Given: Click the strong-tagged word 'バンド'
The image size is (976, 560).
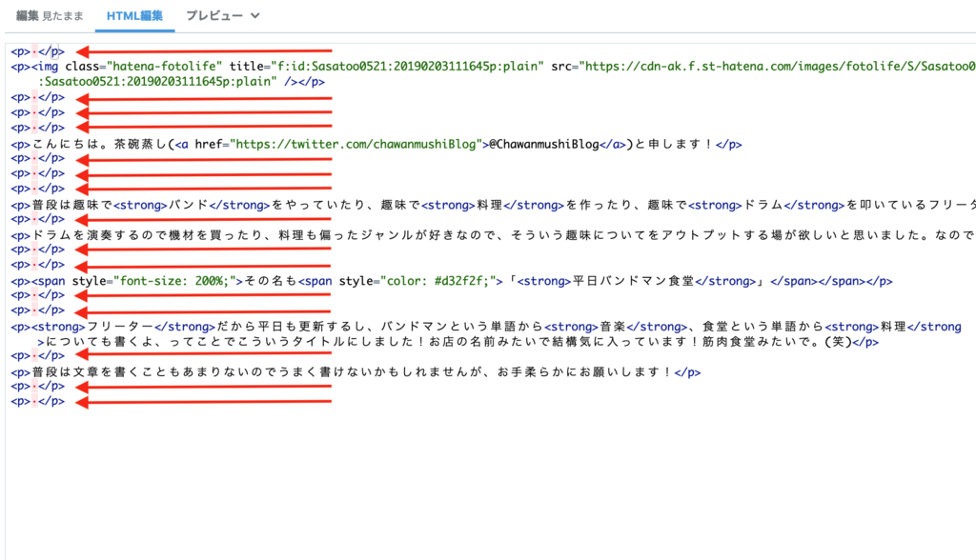Looking at the screenshot, I should (188, 206).
